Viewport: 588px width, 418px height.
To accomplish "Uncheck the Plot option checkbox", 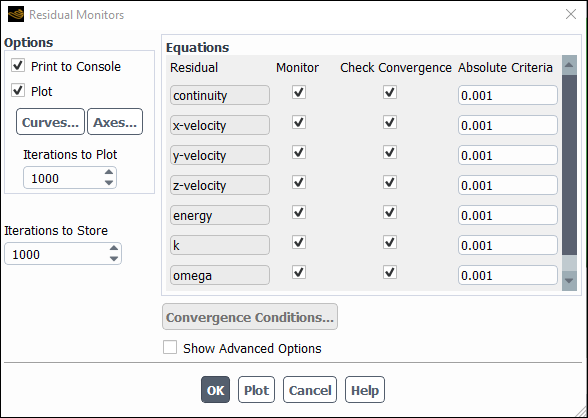I will click(18, 90).
